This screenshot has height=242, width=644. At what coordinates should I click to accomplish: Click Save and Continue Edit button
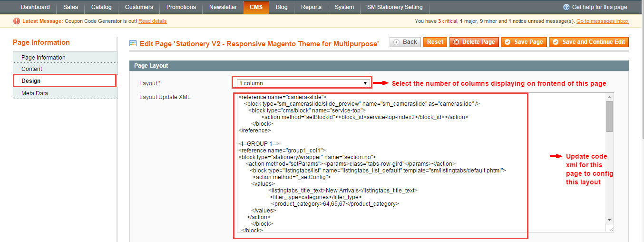pos(589,42)
